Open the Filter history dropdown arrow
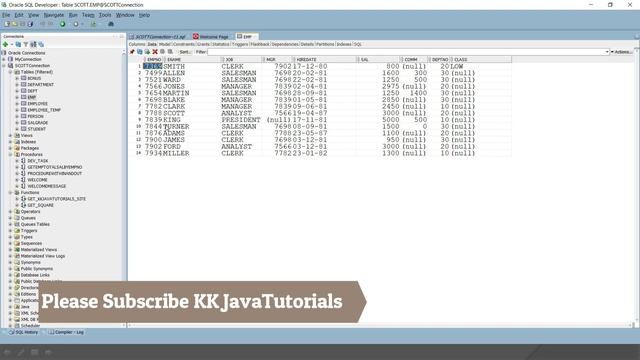 (607, 52)
